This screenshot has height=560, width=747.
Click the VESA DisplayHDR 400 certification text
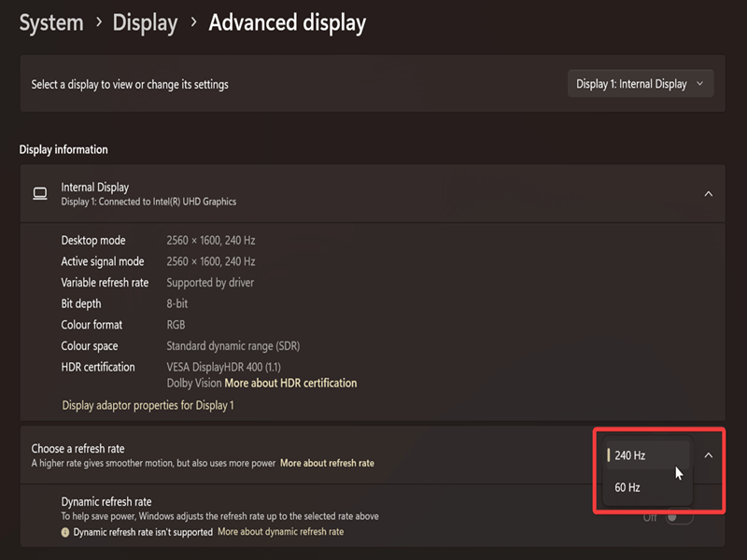pyautogui.click(x=223, y=367)
